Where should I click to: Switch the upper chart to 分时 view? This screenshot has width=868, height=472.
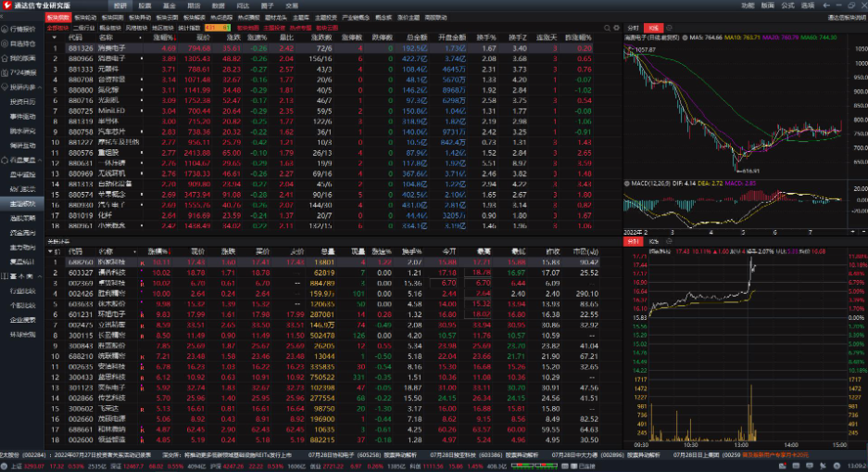click(634, 28)
